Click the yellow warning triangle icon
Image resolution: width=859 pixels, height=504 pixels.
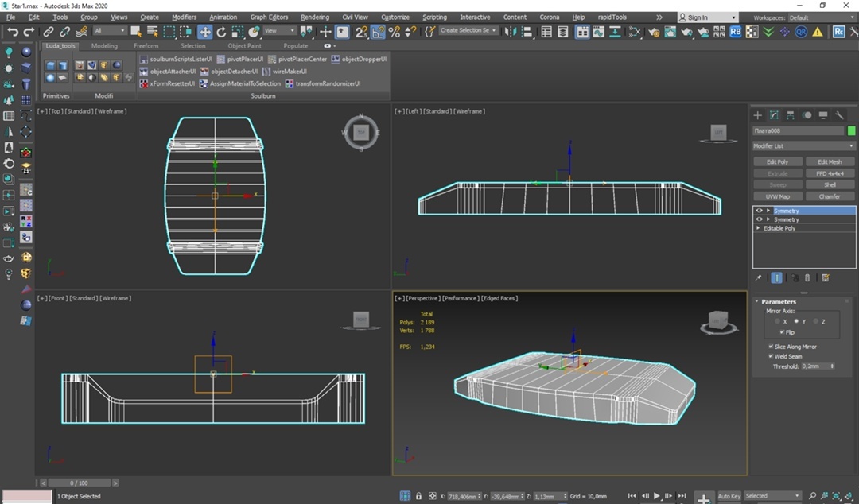pos(818,32)
